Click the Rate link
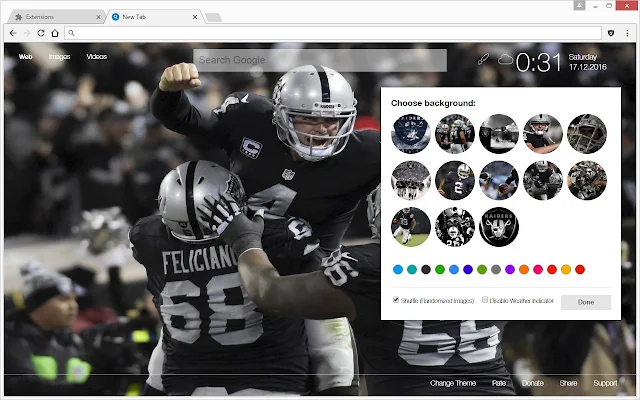 (x=499, y=383)
